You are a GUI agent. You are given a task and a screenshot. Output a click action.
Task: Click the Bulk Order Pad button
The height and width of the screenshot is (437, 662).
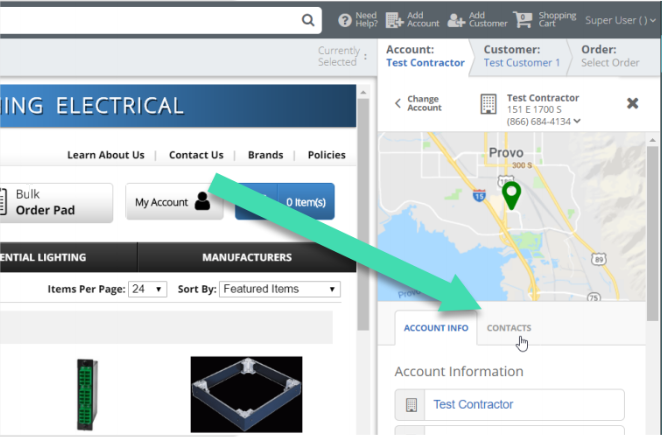(56, 202)
